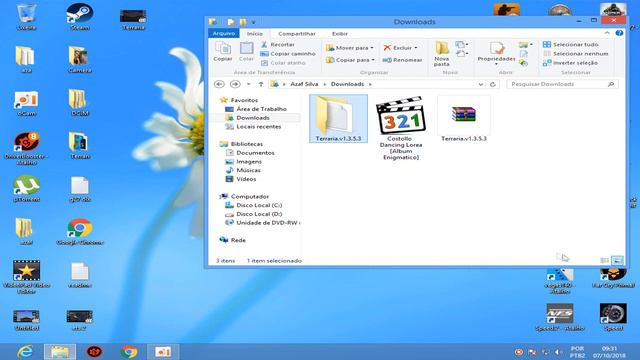Expand the address bar history dropdown

(480, 84)
